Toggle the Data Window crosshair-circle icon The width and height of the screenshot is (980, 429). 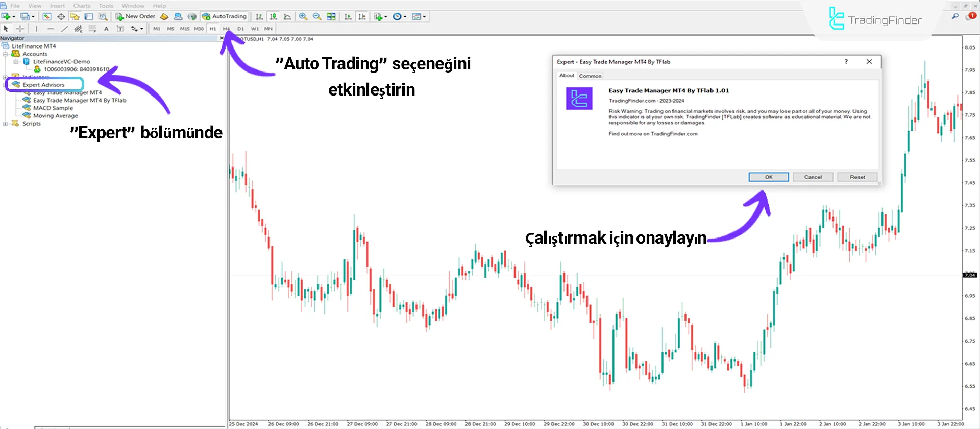[61, 16]
